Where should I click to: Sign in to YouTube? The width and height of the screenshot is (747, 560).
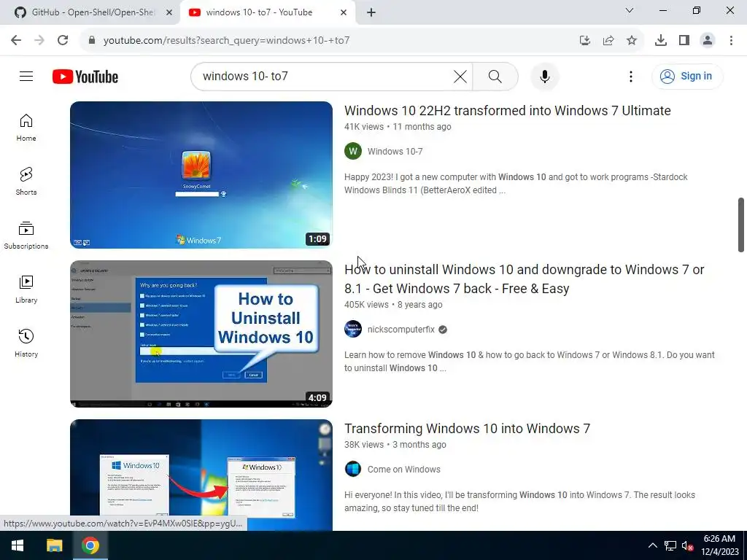[687, 76]
